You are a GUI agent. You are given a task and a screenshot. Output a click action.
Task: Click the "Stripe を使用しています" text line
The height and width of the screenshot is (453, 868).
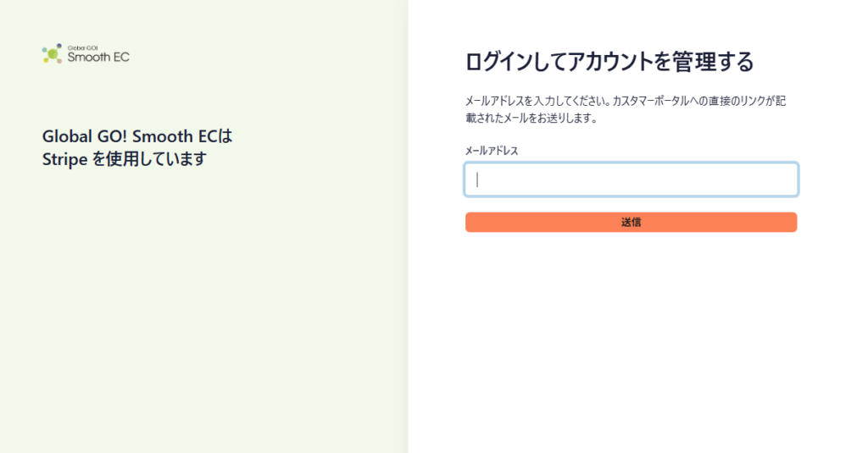[x=125, y=159]
